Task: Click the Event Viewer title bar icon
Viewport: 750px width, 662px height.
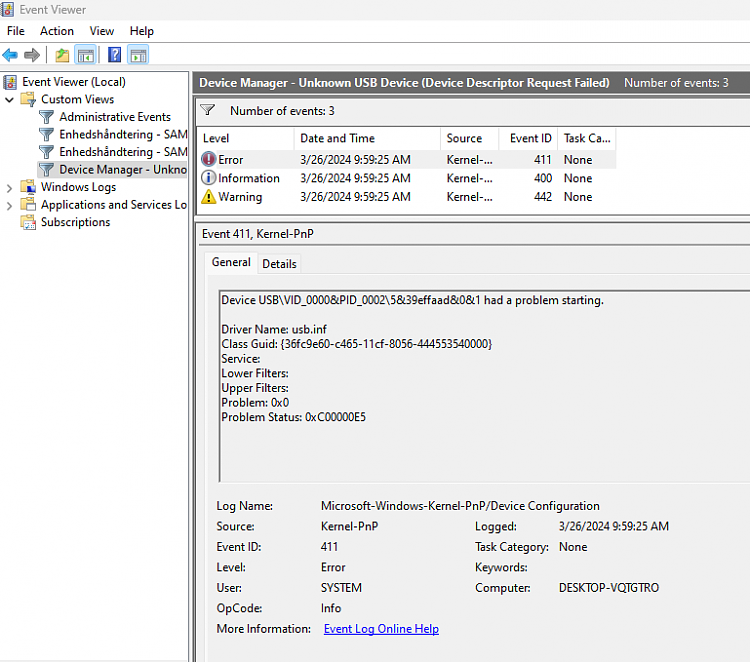Action: point(7,10)
